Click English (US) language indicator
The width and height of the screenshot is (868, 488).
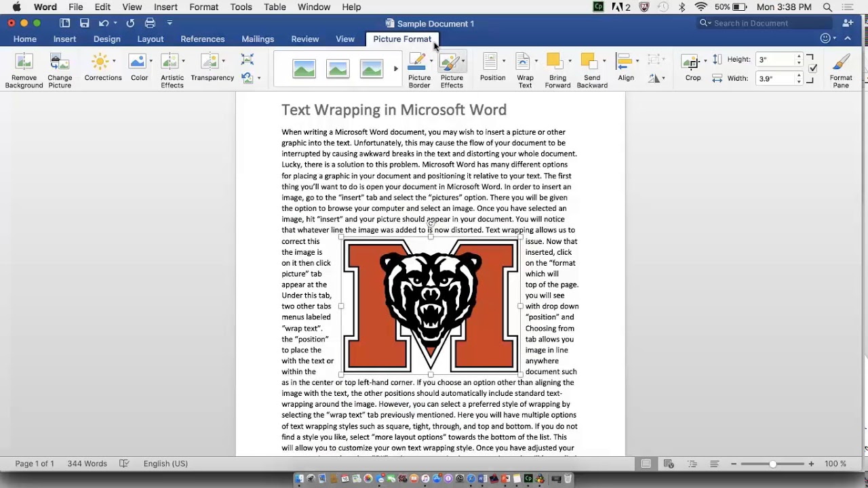(x=165, y=464)
